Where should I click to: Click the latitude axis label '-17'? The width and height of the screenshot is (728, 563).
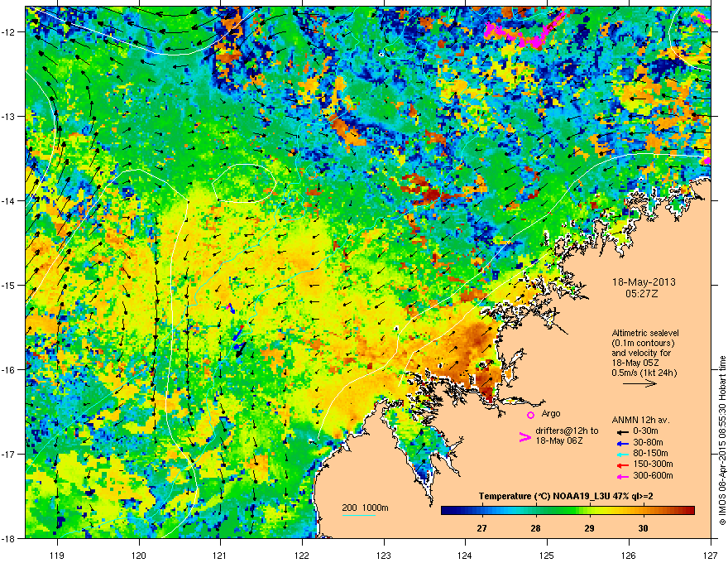[8, 454]
